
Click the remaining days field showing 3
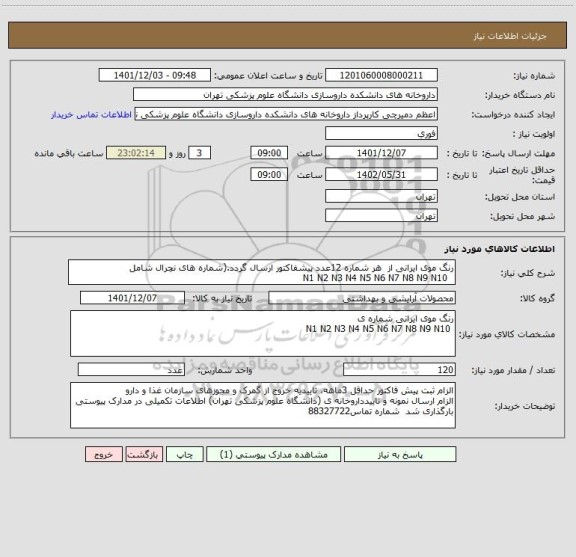[199, 153]
